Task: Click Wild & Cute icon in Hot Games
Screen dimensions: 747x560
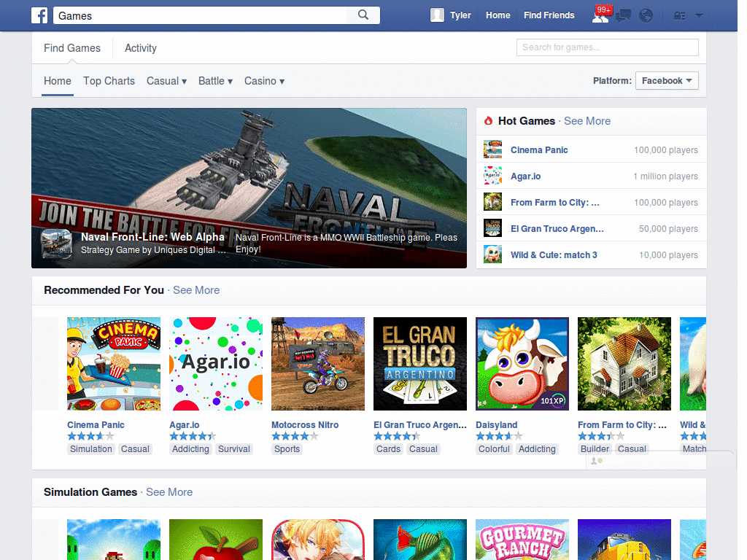Action: pyautogui.click(x=492, y=254)
